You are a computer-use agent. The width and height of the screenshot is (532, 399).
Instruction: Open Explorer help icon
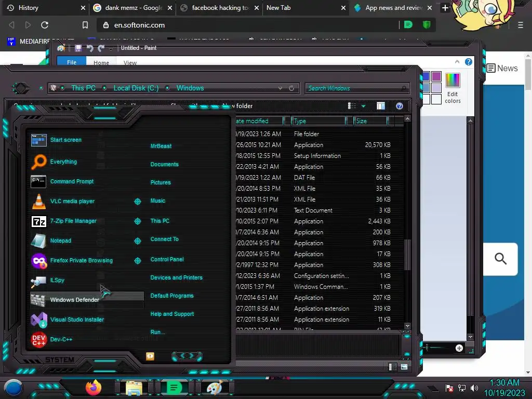click(400, 106)
